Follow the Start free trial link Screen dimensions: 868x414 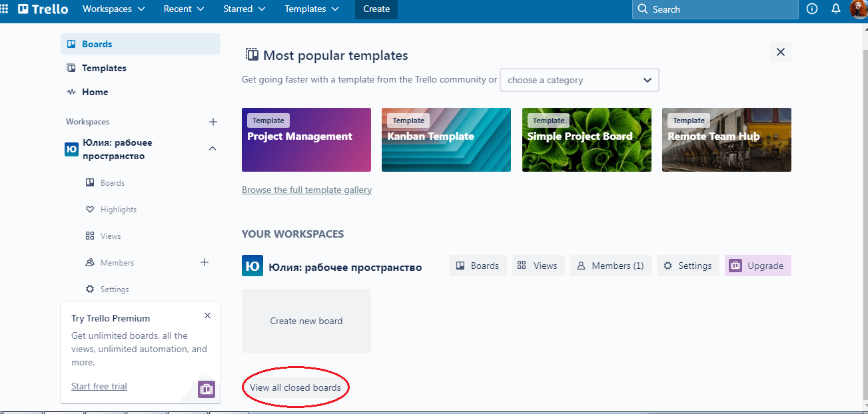coord(99,386)
